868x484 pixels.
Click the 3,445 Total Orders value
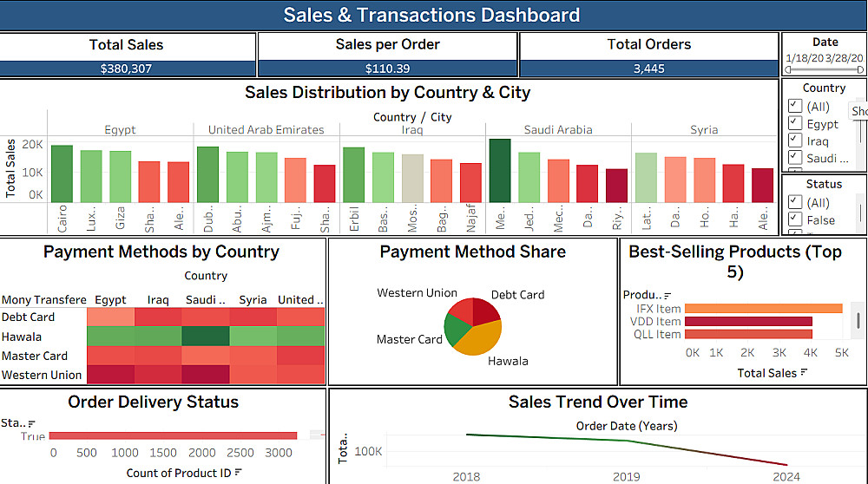point(648,69)
